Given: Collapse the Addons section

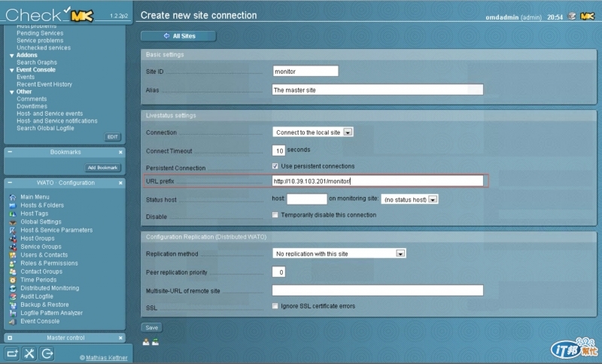Looking at the screenshot, I should point(11,56).
